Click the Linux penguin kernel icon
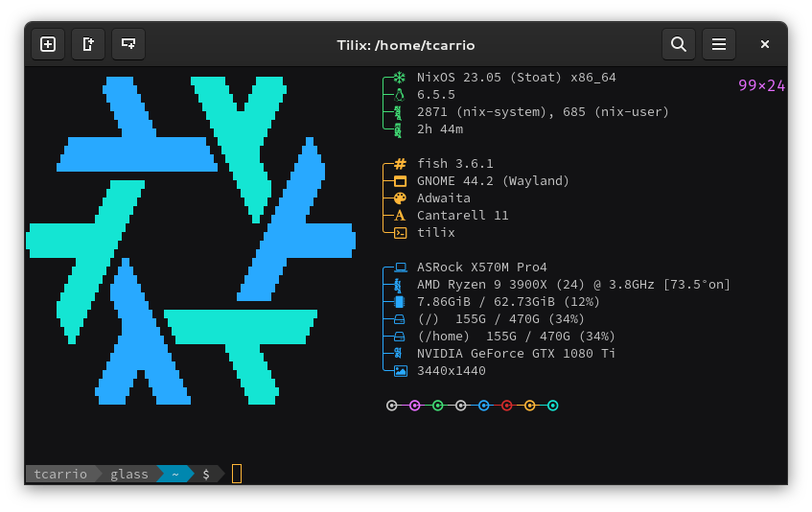Screen dimensions: 812x512 [x=399, y=95]
